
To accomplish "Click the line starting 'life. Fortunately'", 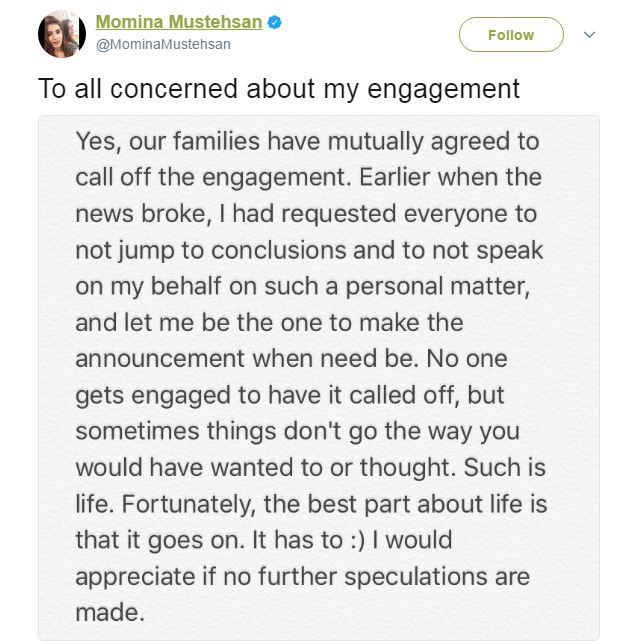I will 311,504.
